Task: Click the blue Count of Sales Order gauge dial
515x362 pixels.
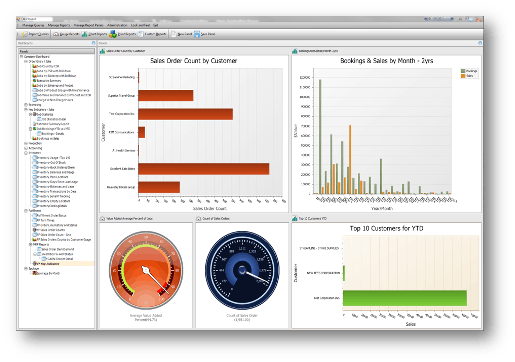Action: tap(242, 270)
